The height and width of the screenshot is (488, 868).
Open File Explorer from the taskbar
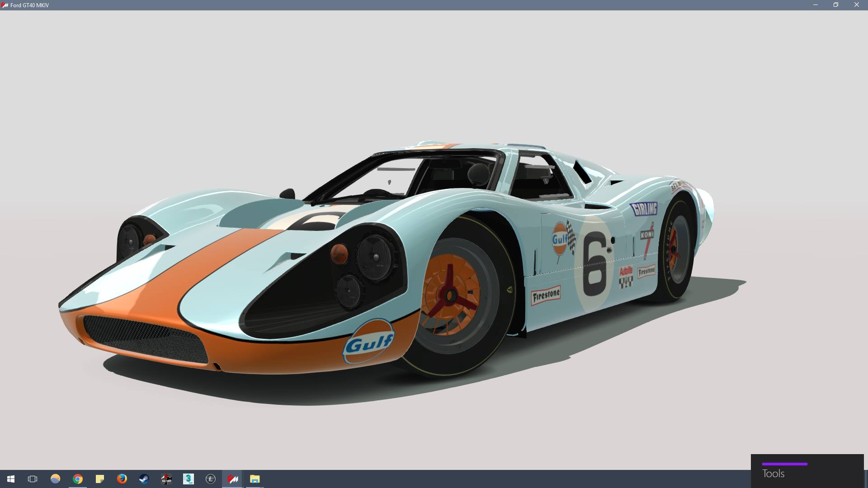tap(255, 479)
